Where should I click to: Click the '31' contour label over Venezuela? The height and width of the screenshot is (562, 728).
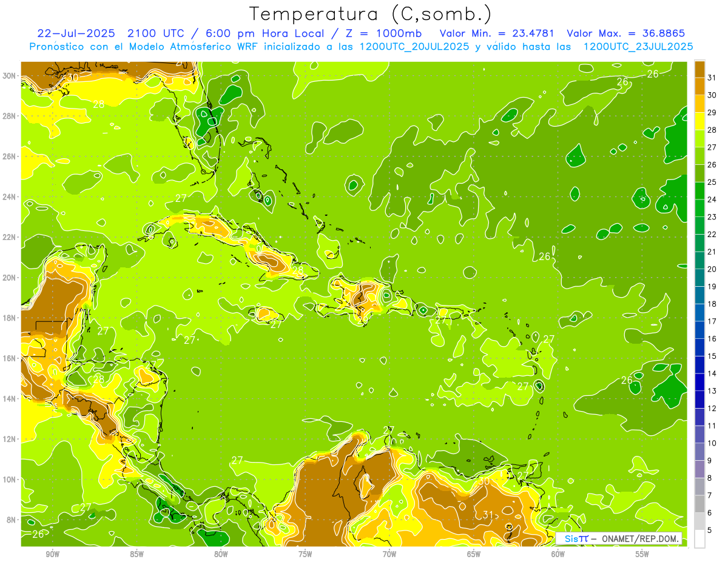pos(488,515)
